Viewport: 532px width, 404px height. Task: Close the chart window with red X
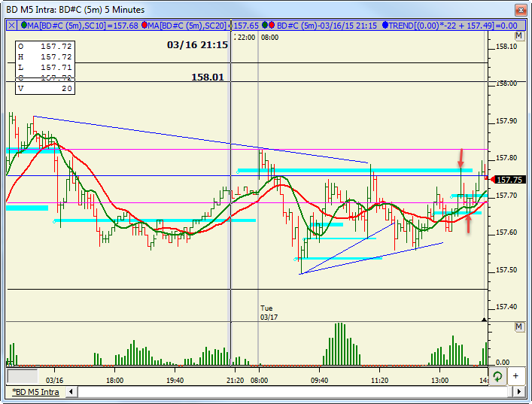pyautogui.click(x=521, y=11)
